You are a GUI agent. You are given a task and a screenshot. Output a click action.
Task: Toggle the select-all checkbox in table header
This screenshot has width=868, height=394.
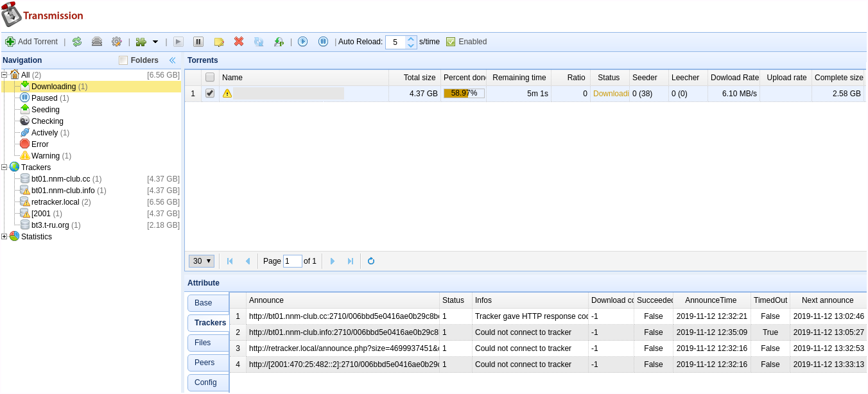tap(210, 78)
